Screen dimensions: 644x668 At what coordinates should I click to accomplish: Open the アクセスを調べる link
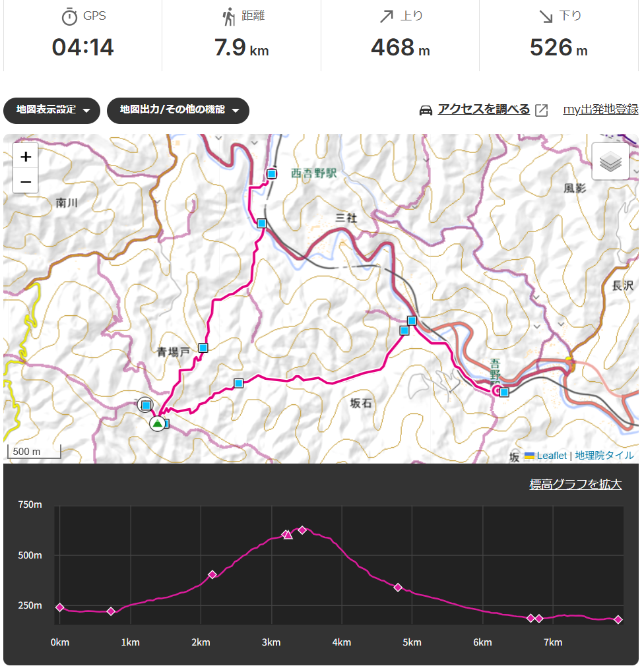pyautogui.click(x=484, y=109)
